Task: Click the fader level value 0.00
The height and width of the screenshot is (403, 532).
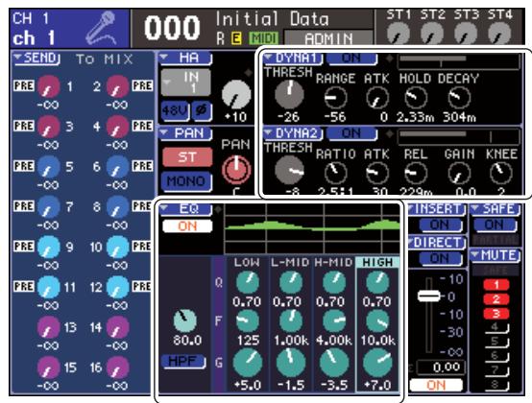Action: tap(441, 367)
